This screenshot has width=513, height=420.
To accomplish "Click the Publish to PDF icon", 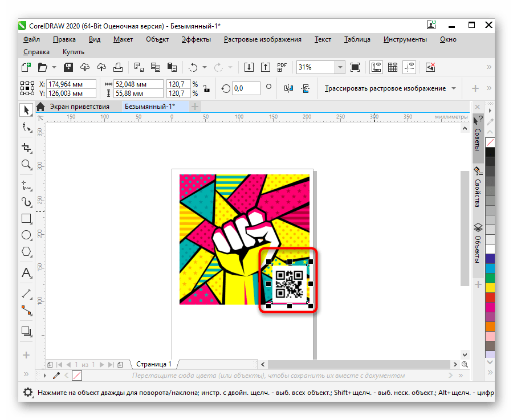I will (x=282, y=67).
